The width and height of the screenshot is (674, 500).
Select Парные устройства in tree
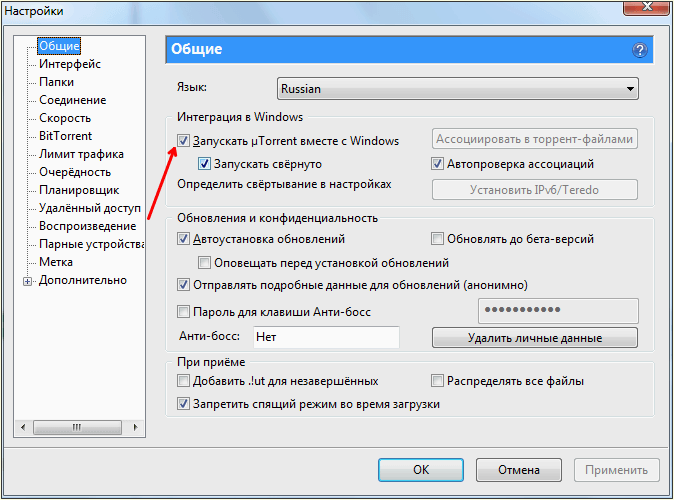tap(92, 245)
